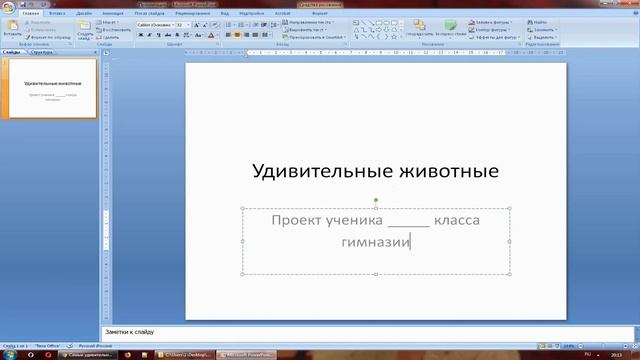Switch to the Design (Дизайн) ribbon tab
640x360 pixels.
(84, 13)
